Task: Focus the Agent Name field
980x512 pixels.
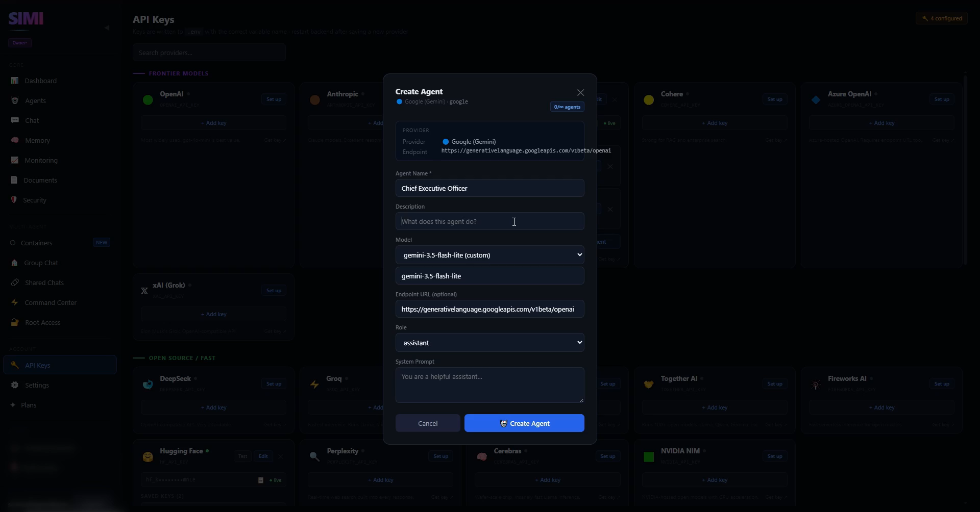Action: pyautogui.click(x=489, y=188)
